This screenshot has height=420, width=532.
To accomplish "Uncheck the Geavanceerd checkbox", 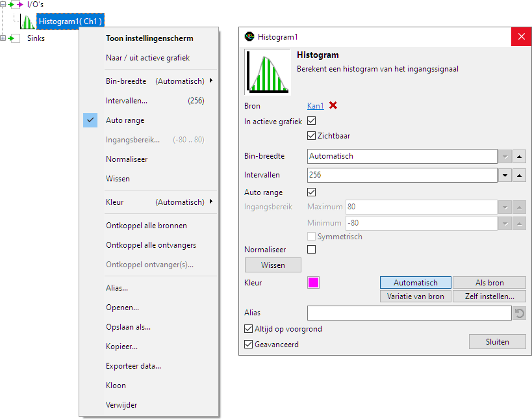I will click(248, 345).
